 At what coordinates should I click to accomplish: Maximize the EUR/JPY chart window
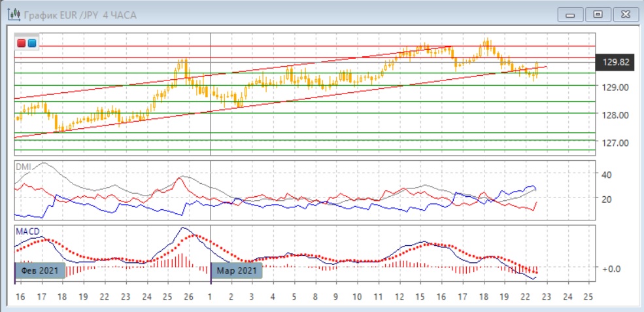(x=598, y=15)
